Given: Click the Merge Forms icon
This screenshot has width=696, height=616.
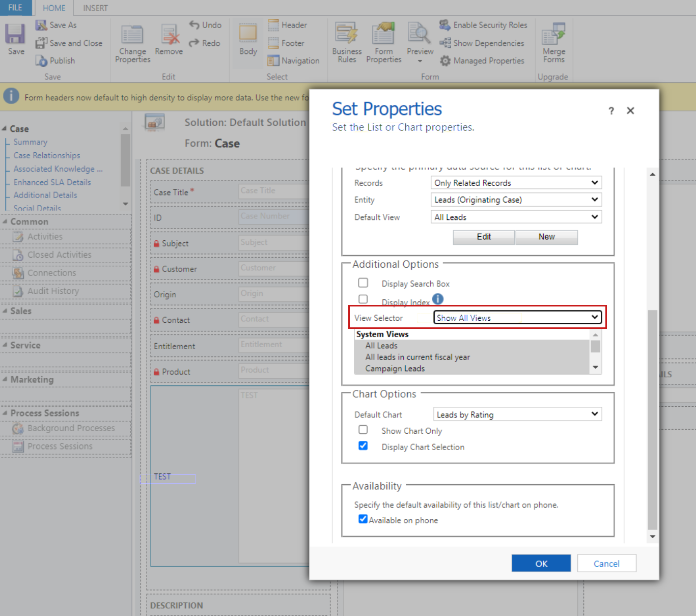Looking at the screenshot, I should coord(554,35).
